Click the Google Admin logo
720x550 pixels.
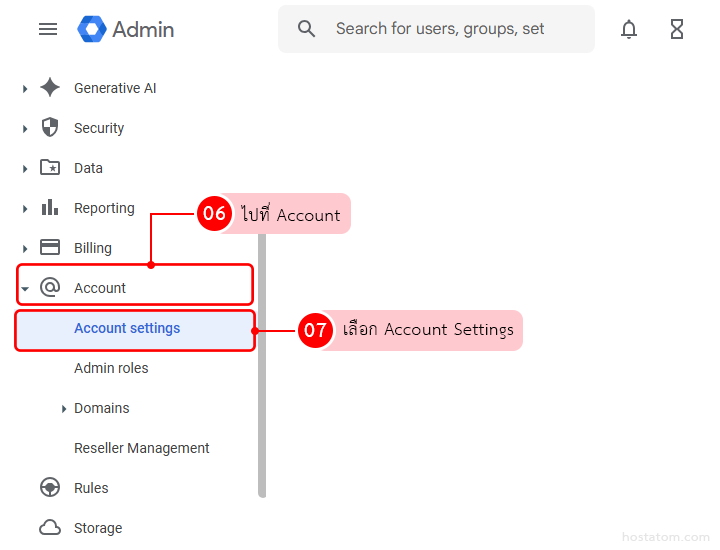pyautogui.click(x=126, y=29)
